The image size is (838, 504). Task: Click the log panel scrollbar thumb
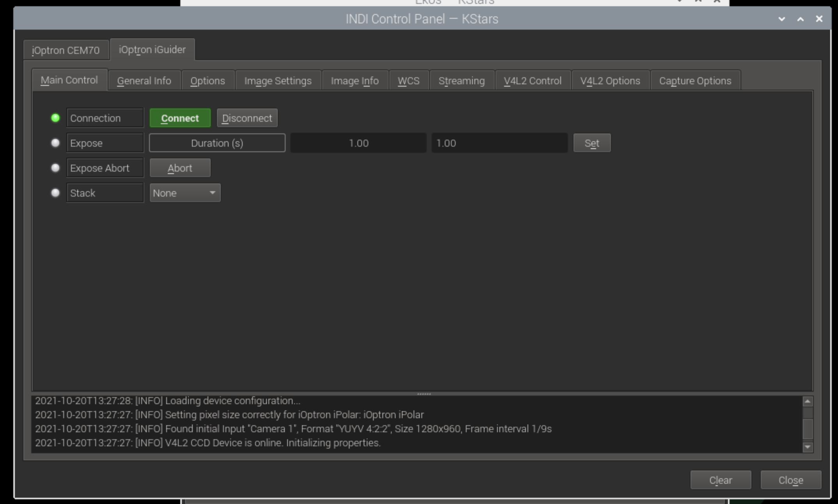click(808, 428)
